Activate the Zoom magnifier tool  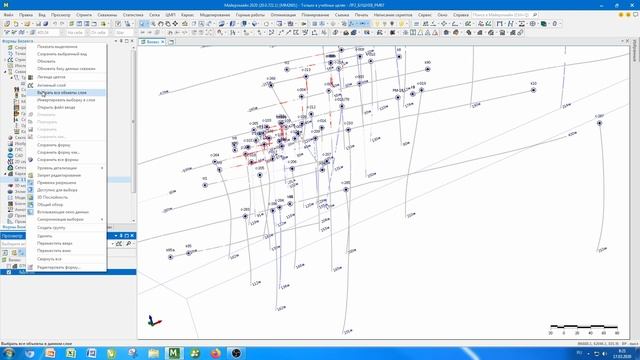tap(153, 24)
